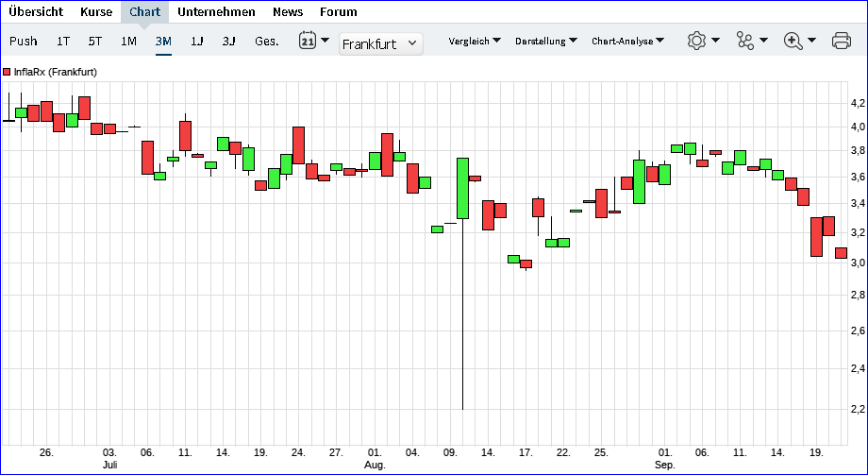This screenshot has width=868, height=475.
Task: Switch chart range to 1M
Action: pos(128,41)
